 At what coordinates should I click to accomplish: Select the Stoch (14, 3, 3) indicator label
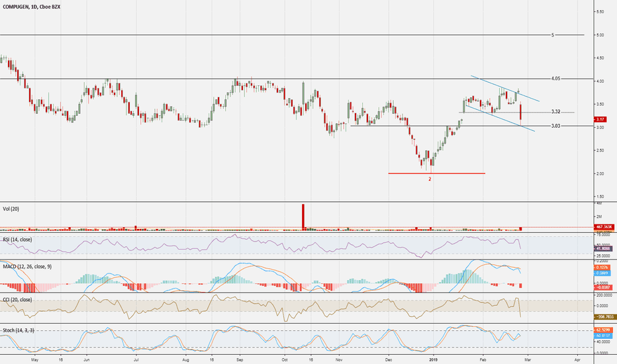(x=18, y=330)
